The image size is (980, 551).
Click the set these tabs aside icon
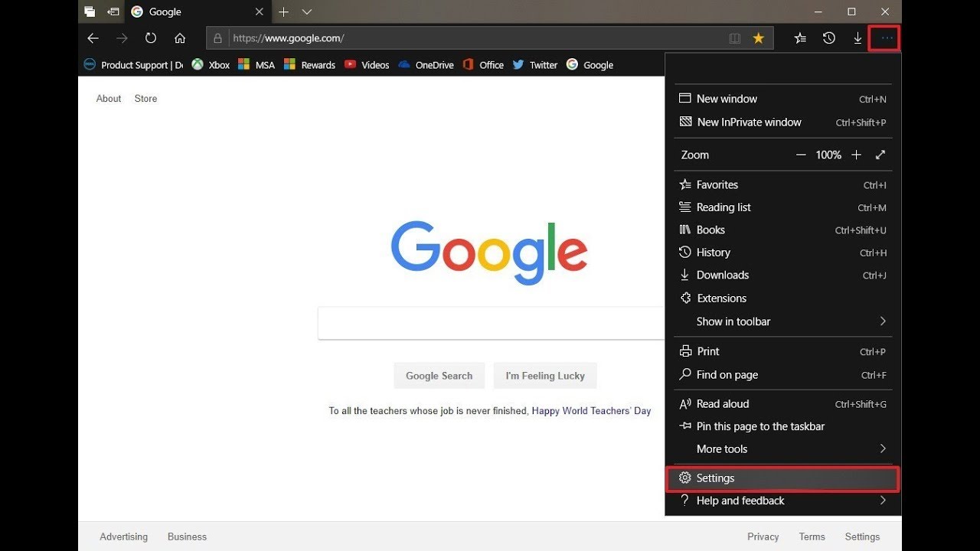pyautogui.click(x=113, y=12)
